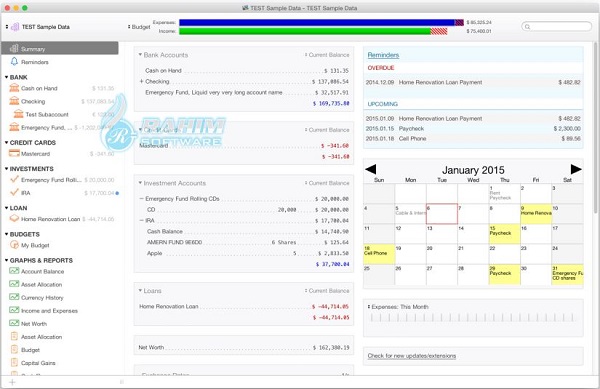600x389 pixels.
Task: Go to previous month in calendar
Action: [370, 169]
